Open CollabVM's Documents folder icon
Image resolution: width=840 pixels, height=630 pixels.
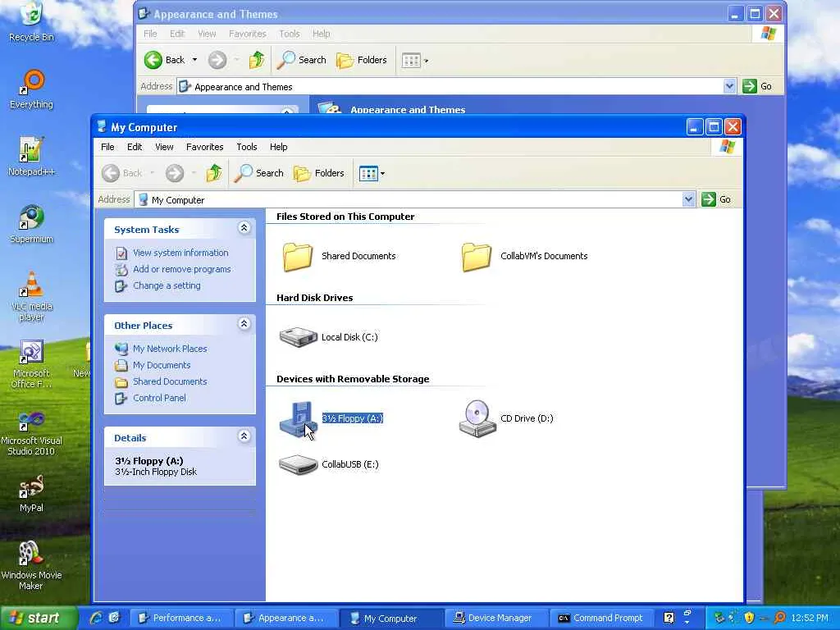pos(477,257)
